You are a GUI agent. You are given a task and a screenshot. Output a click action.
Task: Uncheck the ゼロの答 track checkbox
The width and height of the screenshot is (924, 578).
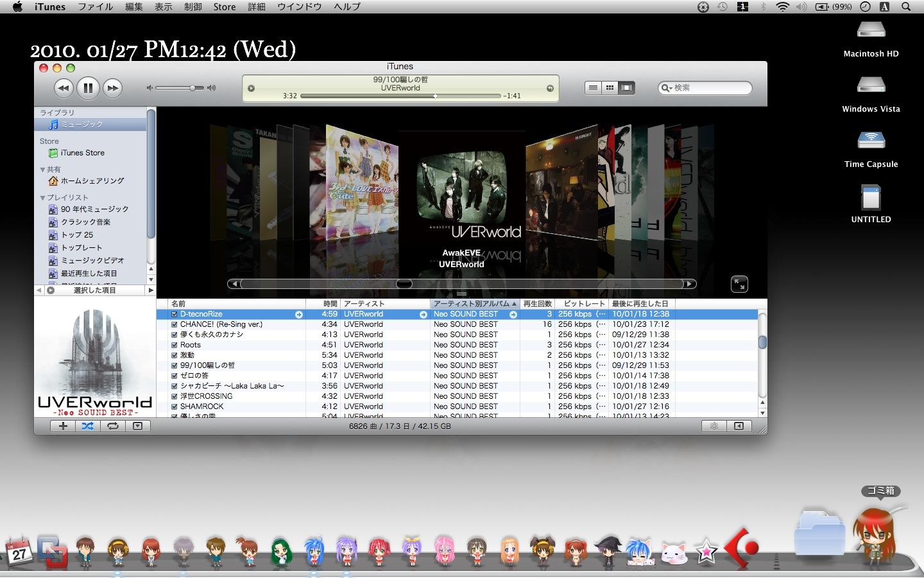[174, 376]
